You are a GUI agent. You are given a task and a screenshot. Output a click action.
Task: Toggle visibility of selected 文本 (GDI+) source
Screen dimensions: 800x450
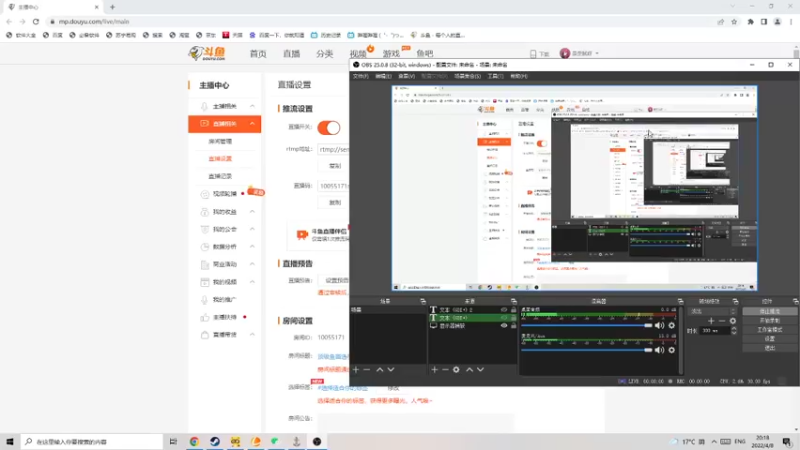(x=504, y=318)
